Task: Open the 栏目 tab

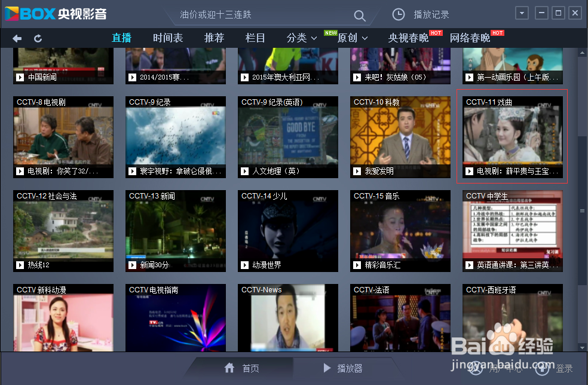Action: coord(255,38)
